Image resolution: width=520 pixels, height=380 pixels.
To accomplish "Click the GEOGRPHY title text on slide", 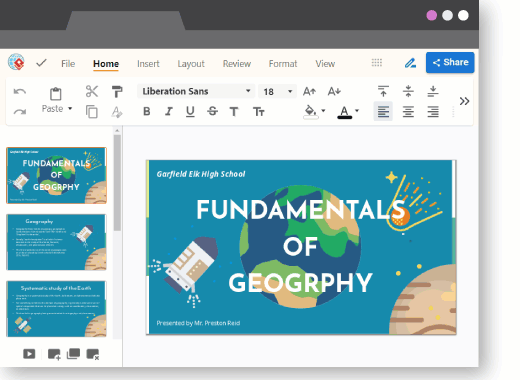I will pyautogui.click(x=300, y=283).
